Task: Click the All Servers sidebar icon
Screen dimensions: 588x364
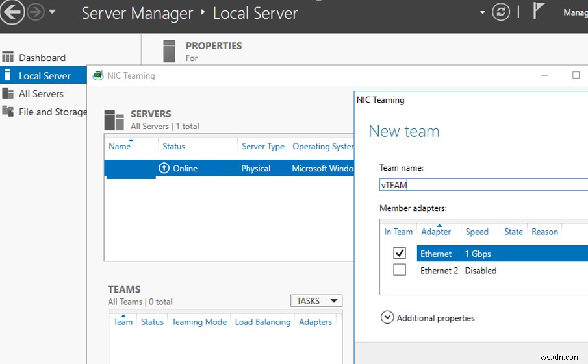Action: point(8,93)
